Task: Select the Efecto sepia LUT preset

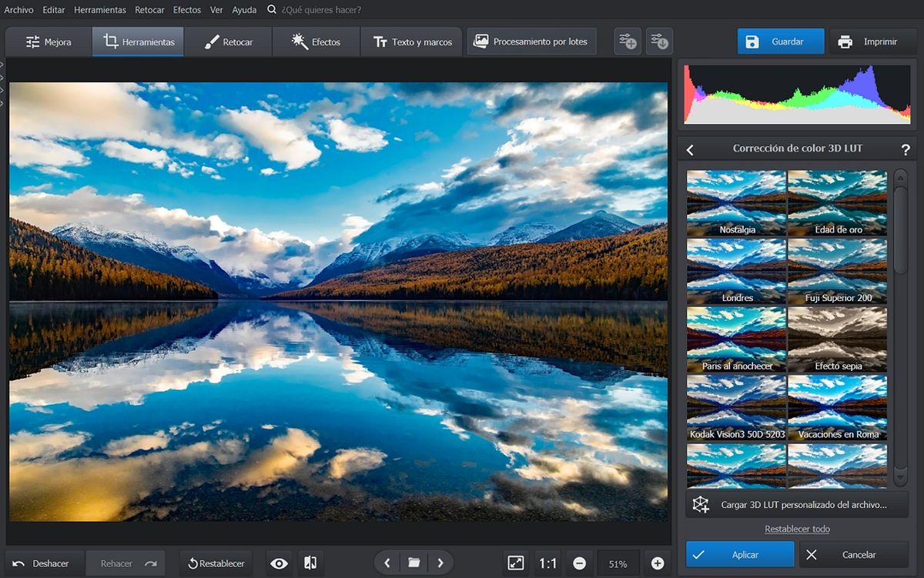Action: [x=838, y=339]
